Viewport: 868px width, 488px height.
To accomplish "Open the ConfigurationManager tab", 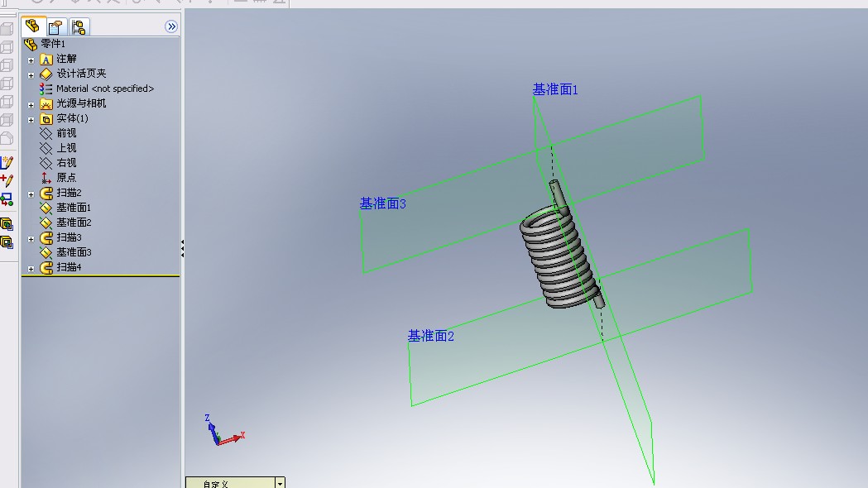I will coord(79,26).
